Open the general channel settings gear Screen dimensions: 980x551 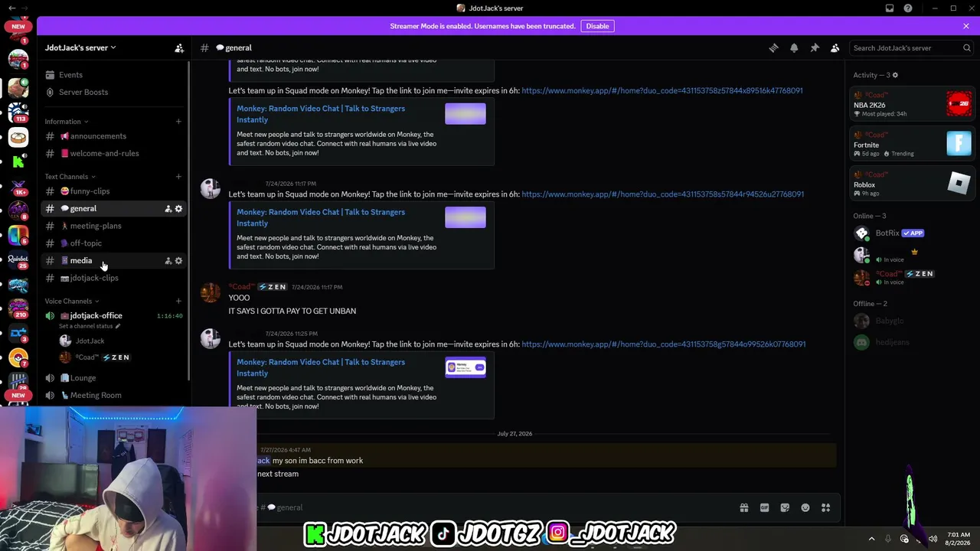coord(178,209)
